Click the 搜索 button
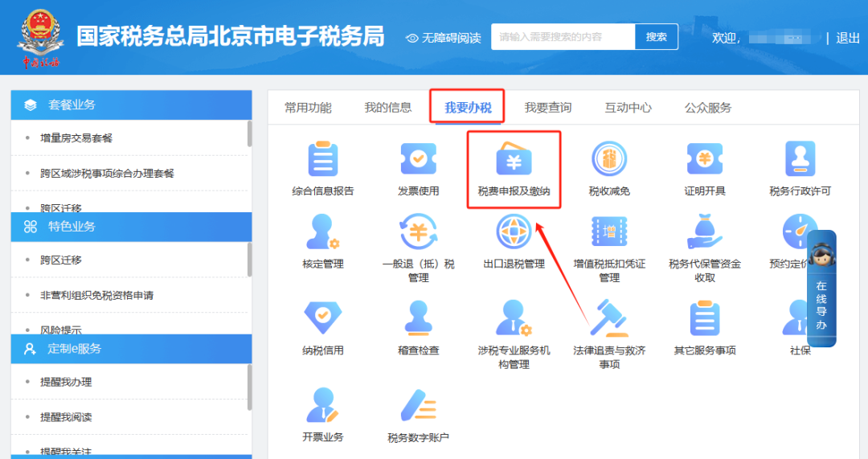Viewport: 868px width, 459px height. tap(656, 36)
